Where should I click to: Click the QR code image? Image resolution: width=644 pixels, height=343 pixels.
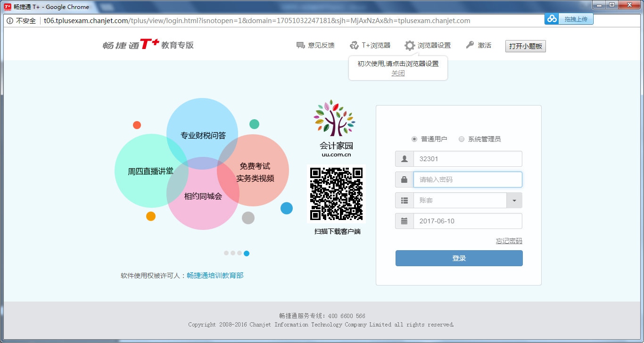tap(336, 194)
